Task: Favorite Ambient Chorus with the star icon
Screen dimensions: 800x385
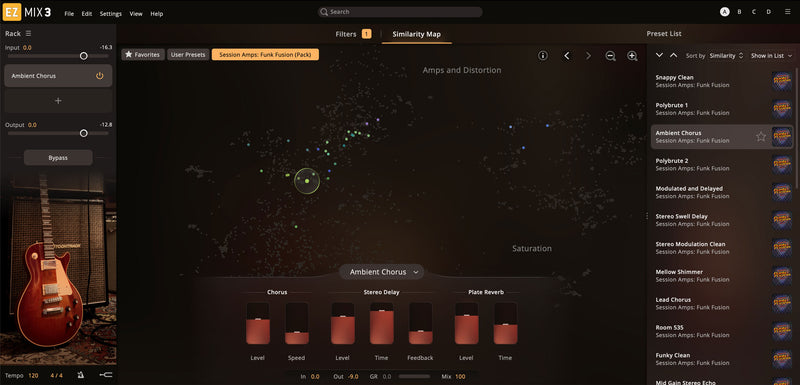Action: click(x=761, y=137)
